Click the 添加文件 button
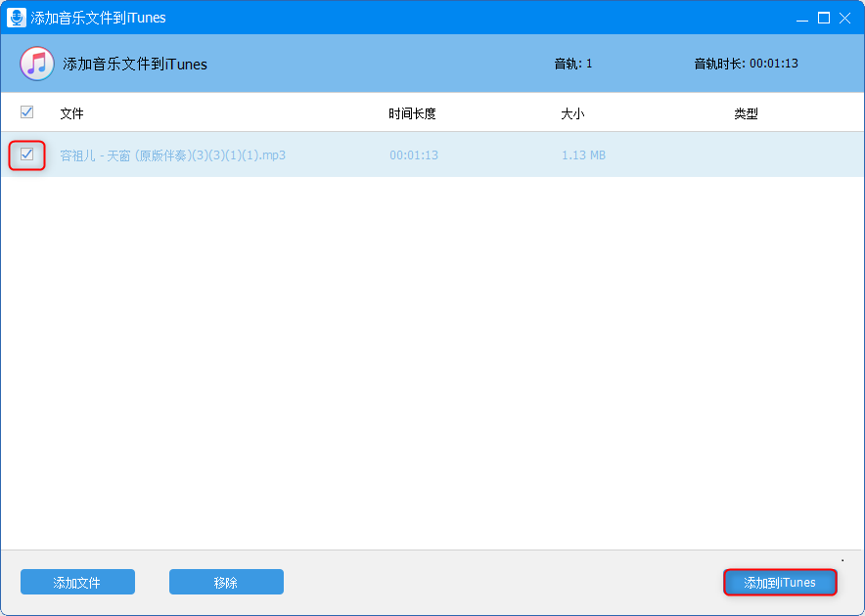This screenshot has height=616, width=865. (77, 582)
